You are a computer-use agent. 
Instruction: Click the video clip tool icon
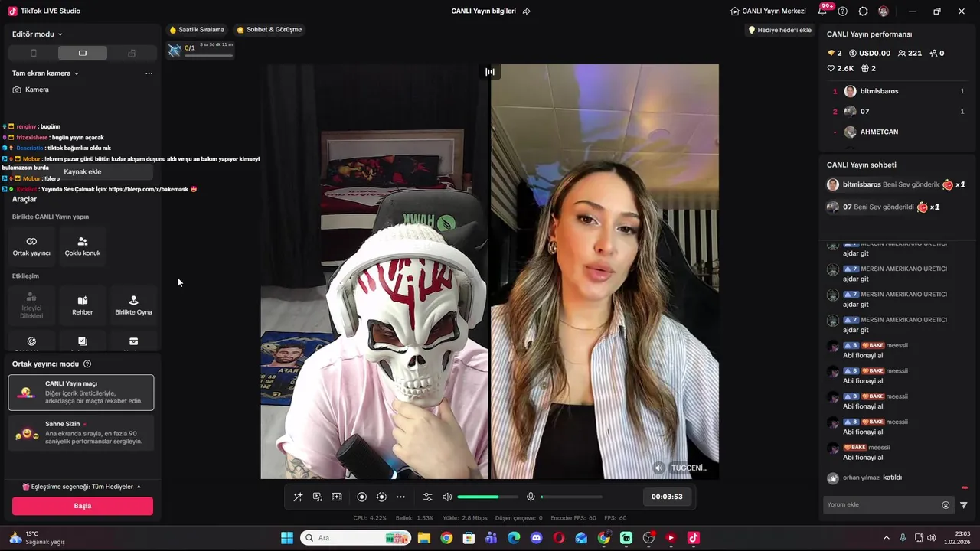pos(337,497)
